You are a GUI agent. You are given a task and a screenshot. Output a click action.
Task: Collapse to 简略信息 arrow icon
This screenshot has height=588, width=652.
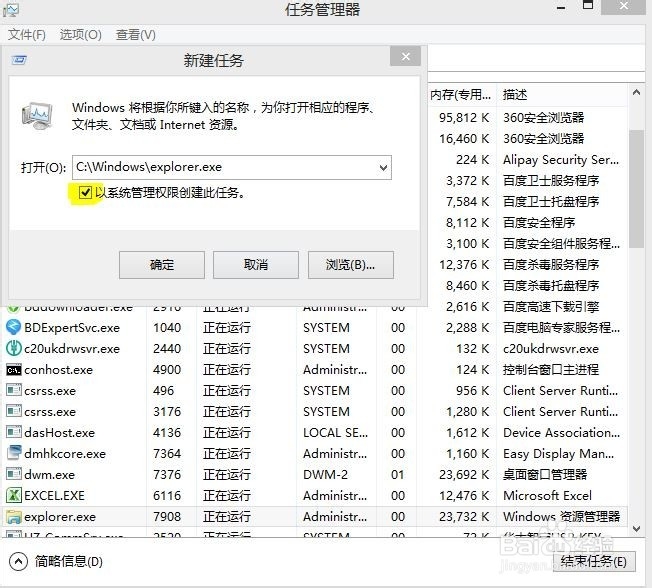click(18, 562)
